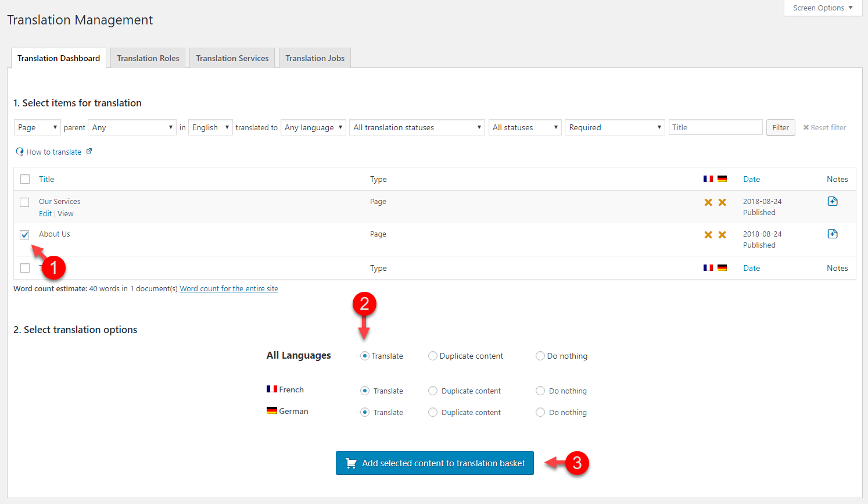
Task: Open the English source language dropdown
Action: [x=210, y=127]
